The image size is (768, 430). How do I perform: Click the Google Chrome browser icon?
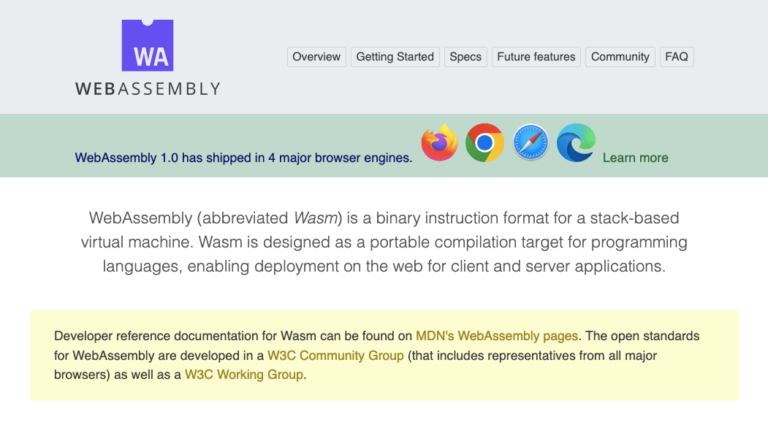pos(484,143)
